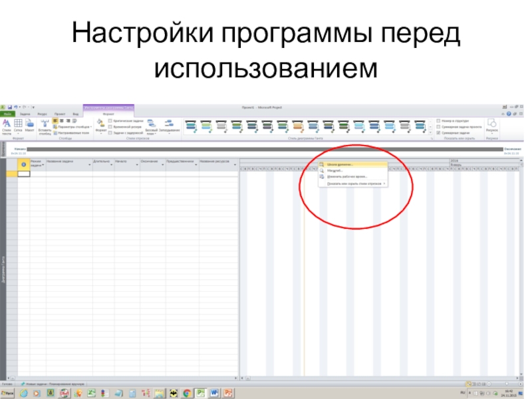Viewport: 532px width, 399px height.
Task: Click the Word icon in the taskbar
Action: [x=215, y=394]
